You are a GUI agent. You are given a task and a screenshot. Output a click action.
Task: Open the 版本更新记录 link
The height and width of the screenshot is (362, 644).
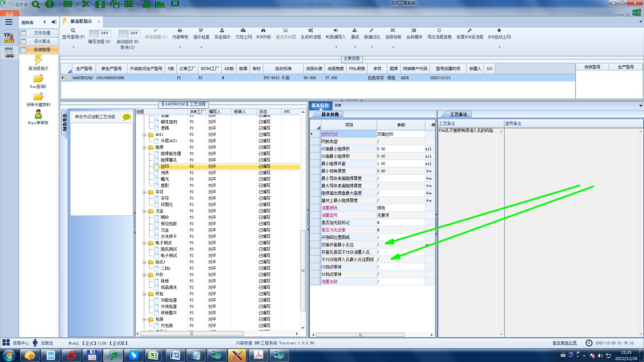pyautogui.click(x=565, y=343)
